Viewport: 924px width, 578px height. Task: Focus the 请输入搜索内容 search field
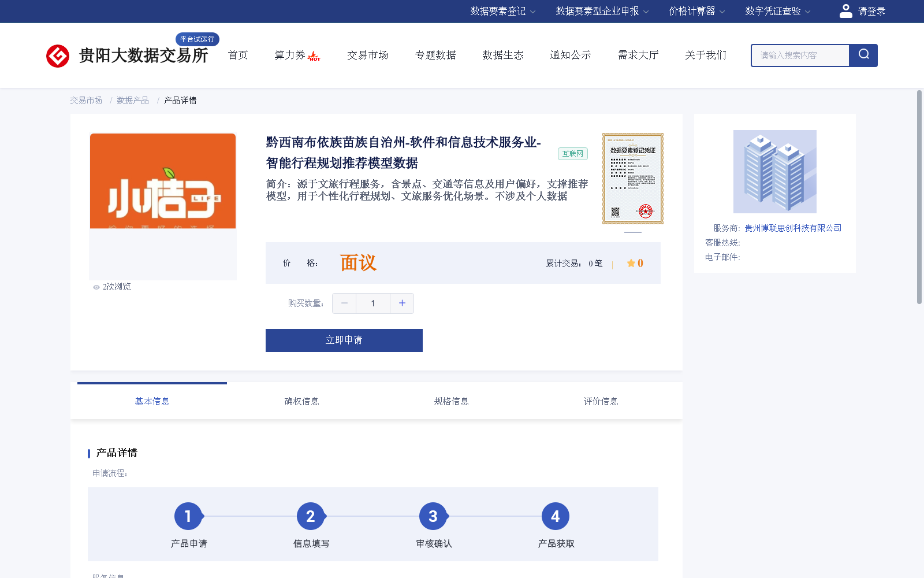point(800,55)
